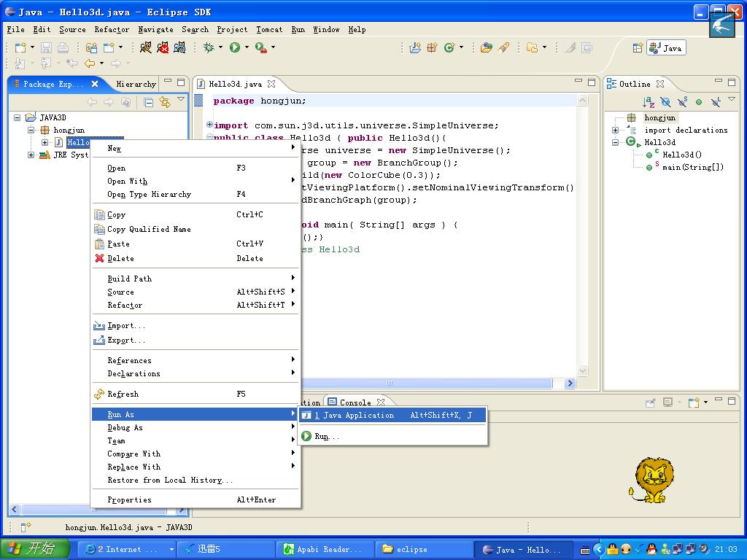Click Restore from Local History... entry

[196, 480]
